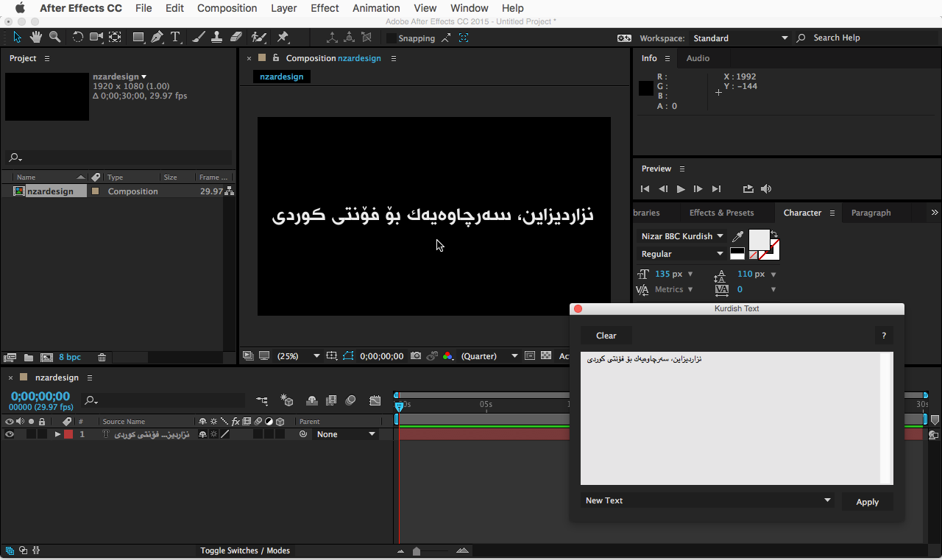Open the Animation menu
942x560 pixels.
(376, 8)
